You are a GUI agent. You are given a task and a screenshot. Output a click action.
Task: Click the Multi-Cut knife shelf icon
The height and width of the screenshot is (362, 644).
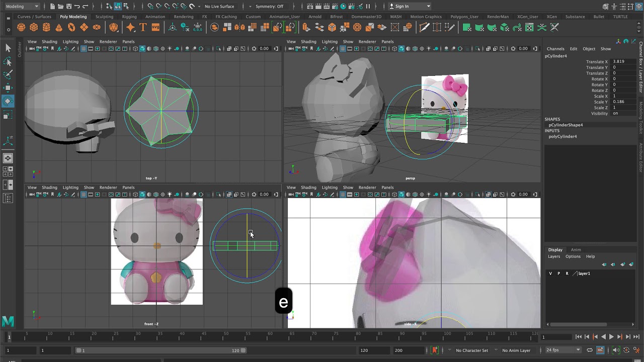[424, 27]
